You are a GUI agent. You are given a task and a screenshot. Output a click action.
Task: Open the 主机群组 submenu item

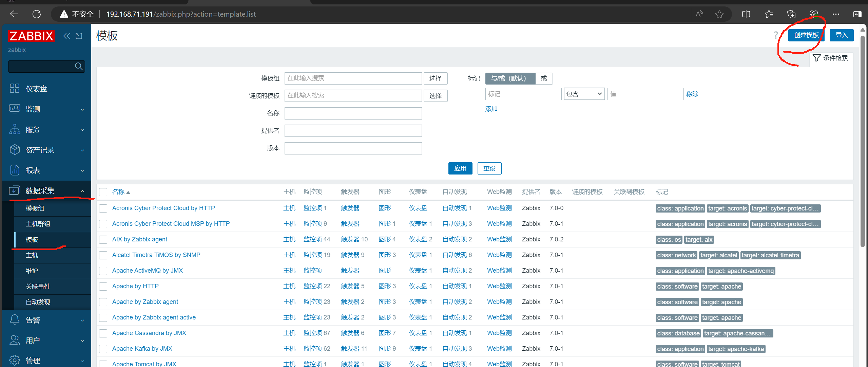tap(53, 224)
